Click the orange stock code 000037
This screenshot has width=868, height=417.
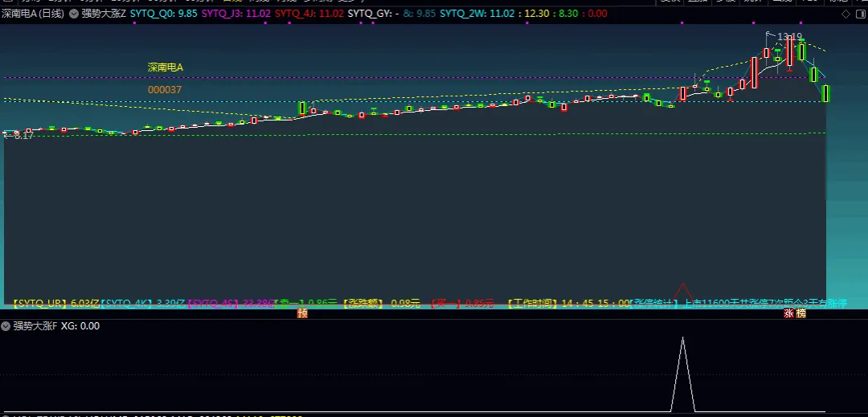[x=165, y=90]
